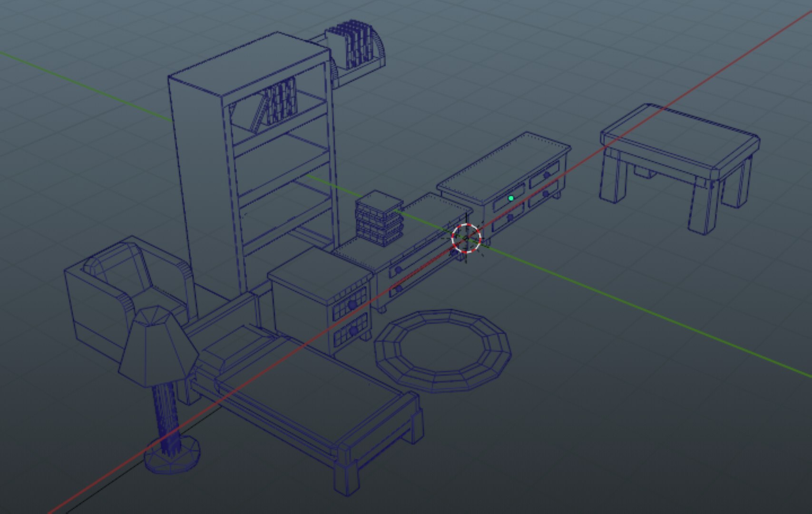Click the red-and-white 3D cursor circle
Viewport: 812px width, 514px height.
(x=466, y=237)
